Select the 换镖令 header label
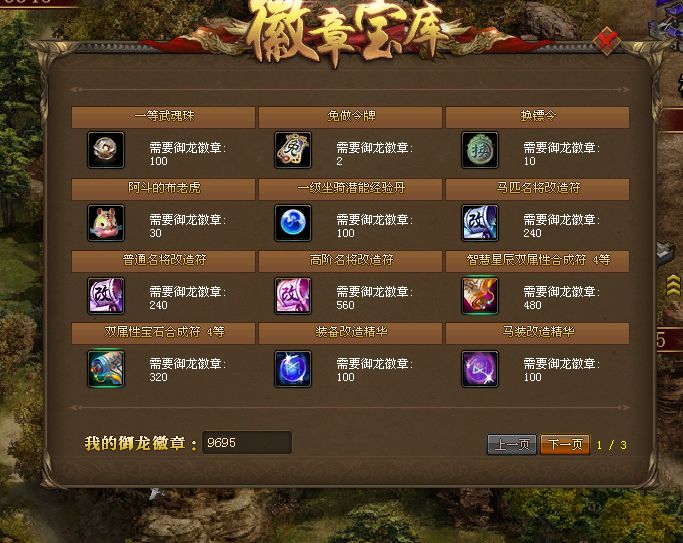The width and height of the screenshot is (683, 543). (538, 116)
